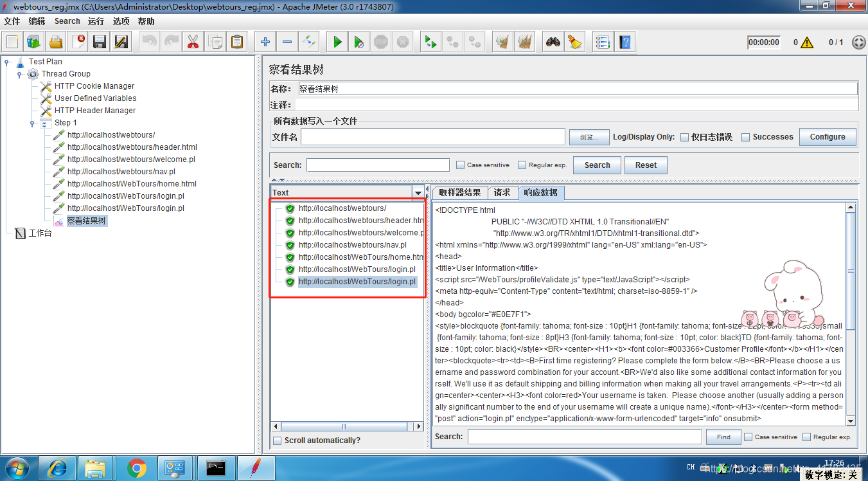Open the 运行 menu
The height and width of the screenshot is (481, 868).
pos(96,21)
